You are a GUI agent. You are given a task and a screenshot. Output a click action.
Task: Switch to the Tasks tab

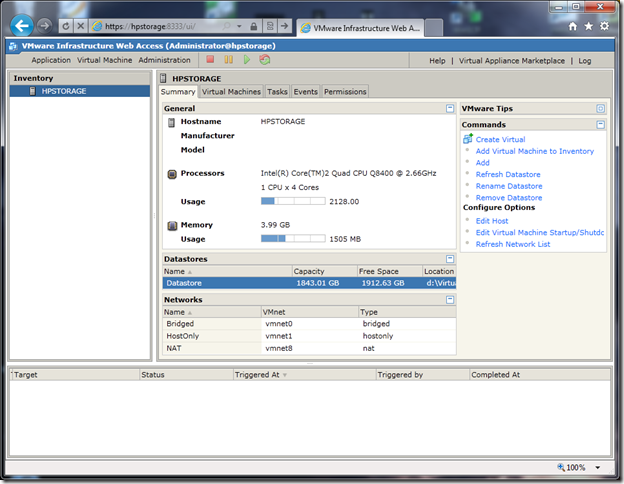click(x=277, y=92)
